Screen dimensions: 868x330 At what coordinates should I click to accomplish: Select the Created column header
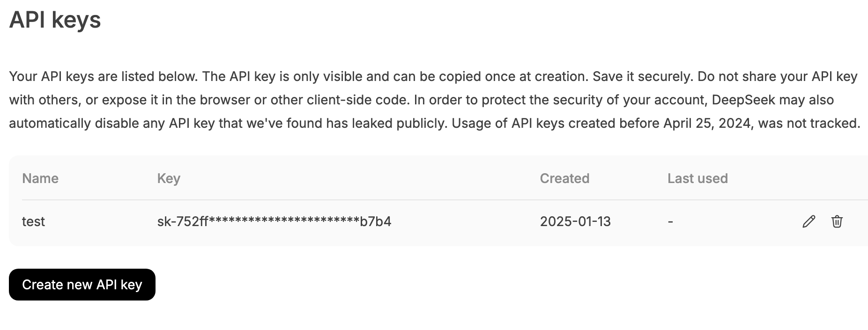(x=564, y=178)
